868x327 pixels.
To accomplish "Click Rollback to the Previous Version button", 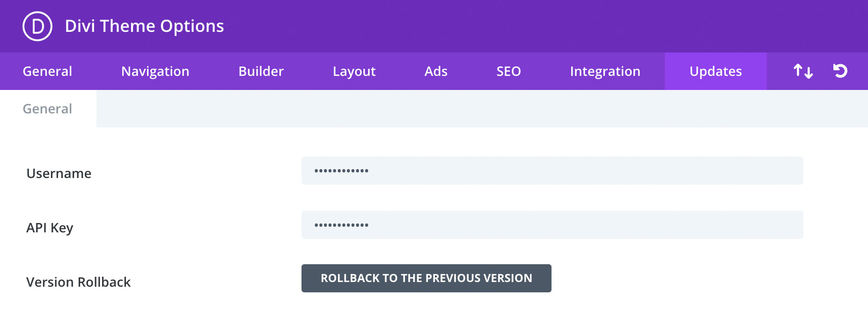I will point(427,278).
